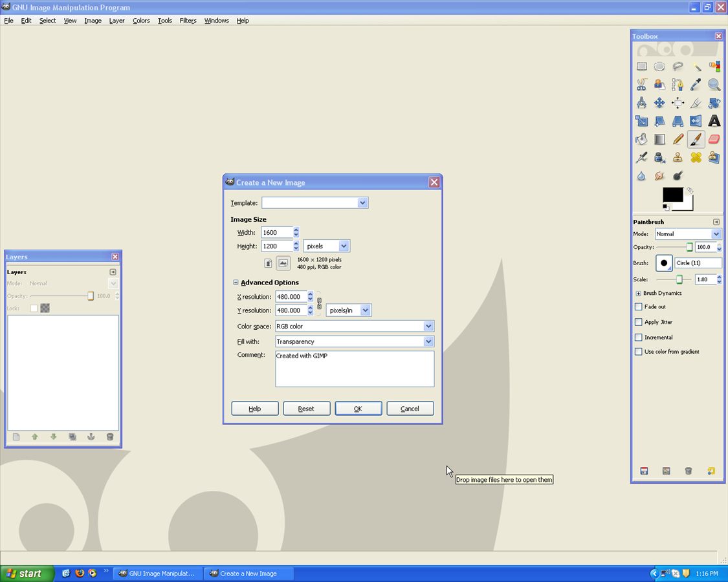
Task: Select the Airbrush tool
Action: 641,157
